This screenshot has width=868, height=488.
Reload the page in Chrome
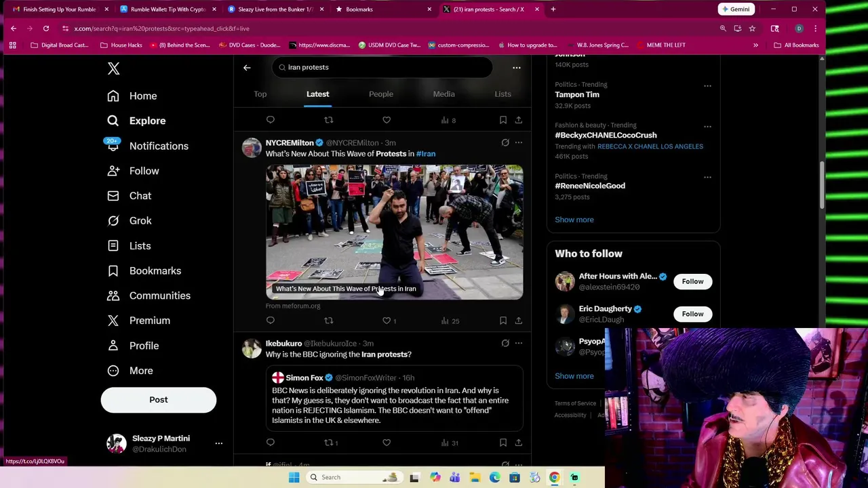(46, 28)
